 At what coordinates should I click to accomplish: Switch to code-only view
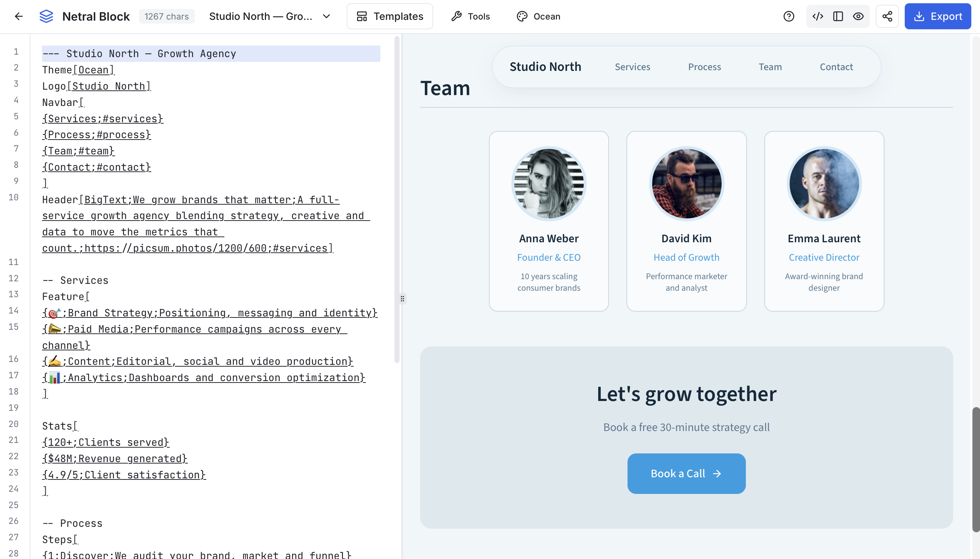pos(818,16)
